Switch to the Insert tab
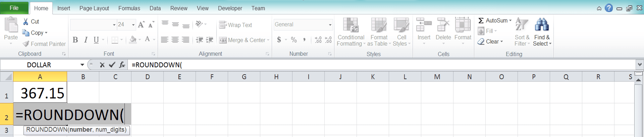 (x=64, y=8)
